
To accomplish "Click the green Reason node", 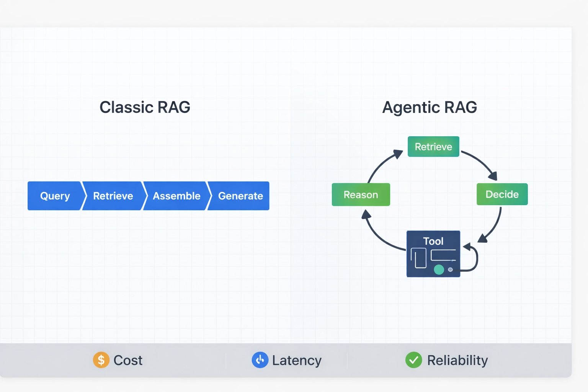I will click(x=361, y=194).
